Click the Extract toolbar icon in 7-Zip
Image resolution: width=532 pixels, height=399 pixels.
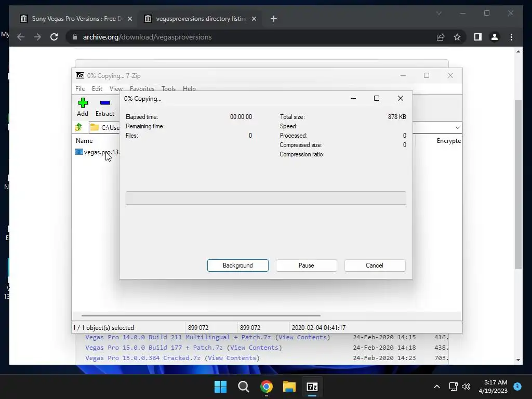click(x=105, y=107)
